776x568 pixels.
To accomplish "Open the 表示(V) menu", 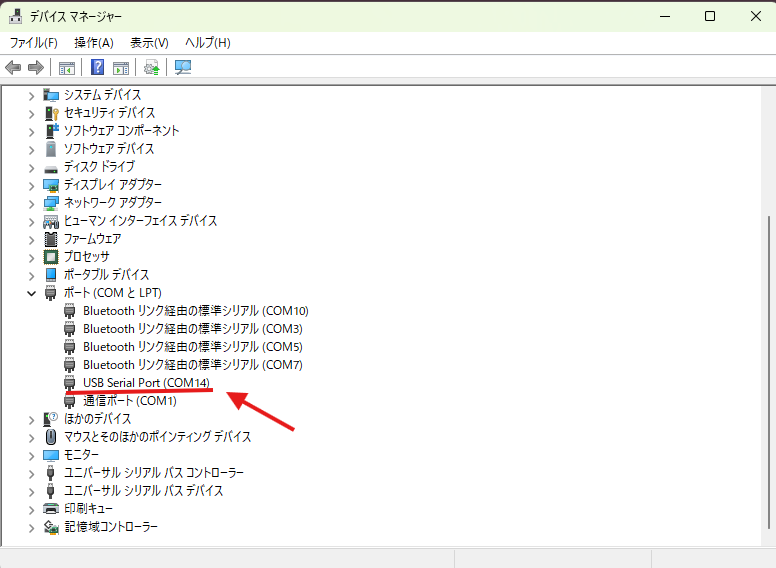I will coord(149,43).
